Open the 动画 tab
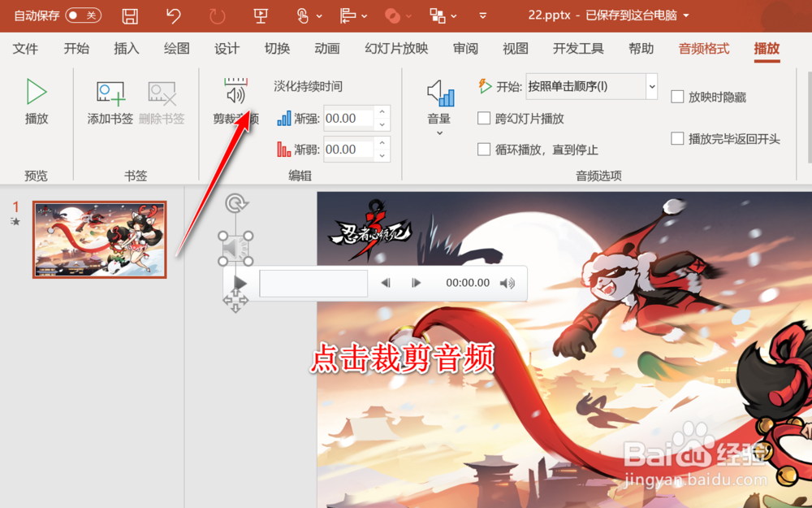812x508 pixels. (326, 49)
